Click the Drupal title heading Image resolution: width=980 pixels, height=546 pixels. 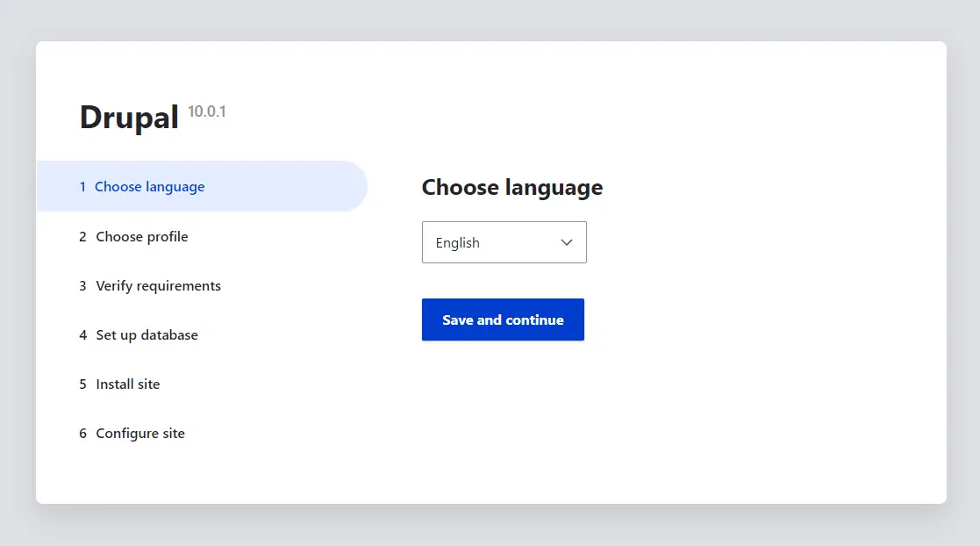click(129, 117)
